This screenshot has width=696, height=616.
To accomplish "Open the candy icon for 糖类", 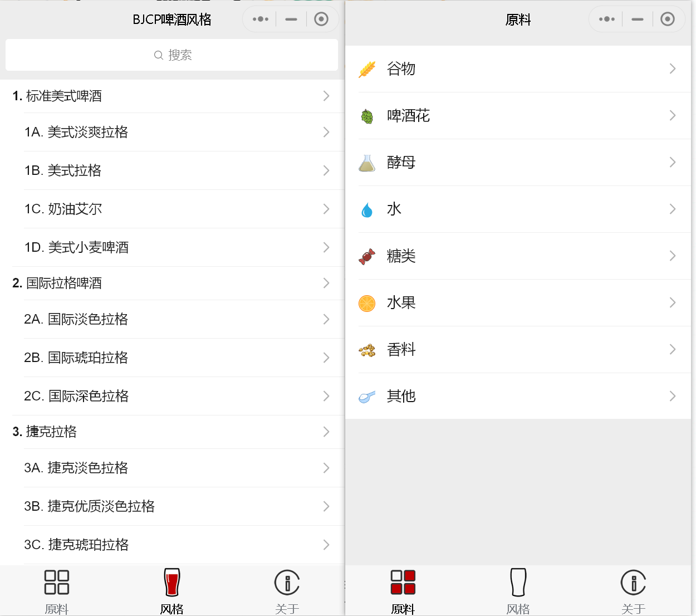I will click(367, 256).
